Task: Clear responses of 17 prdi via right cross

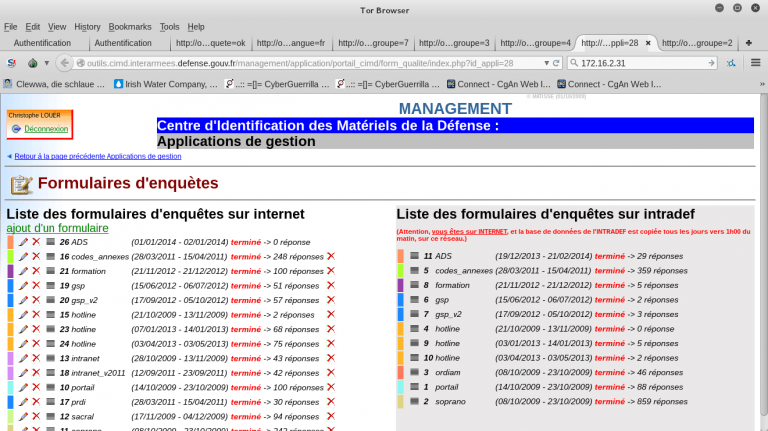Action: (331, 402)
